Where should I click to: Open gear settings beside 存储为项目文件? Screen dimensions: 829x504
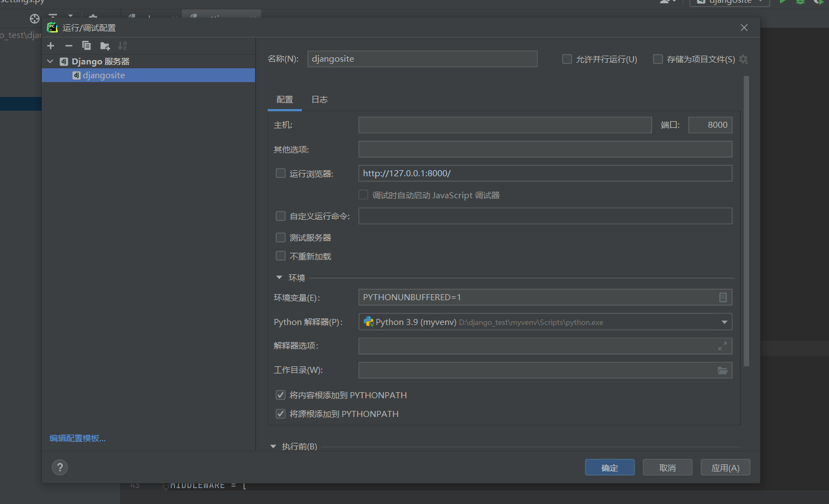pos(744,59)
